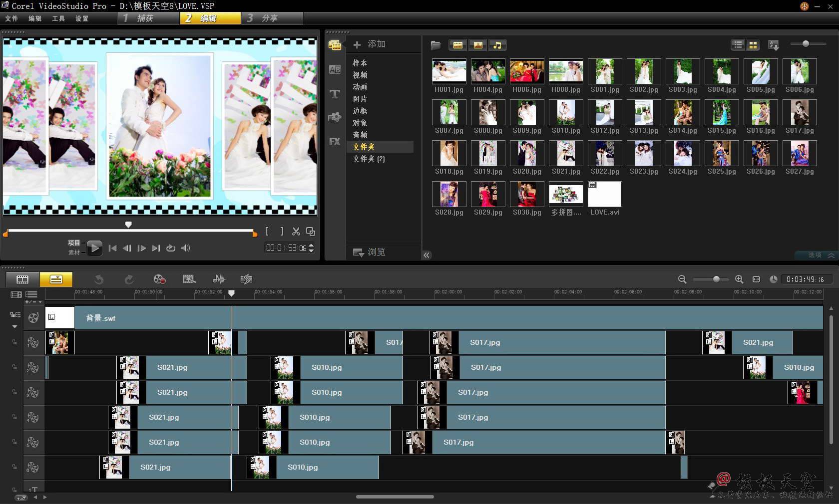Select the 文件夹 (2) folder
This screenshot has height=504, width=839.
point(369,159)
